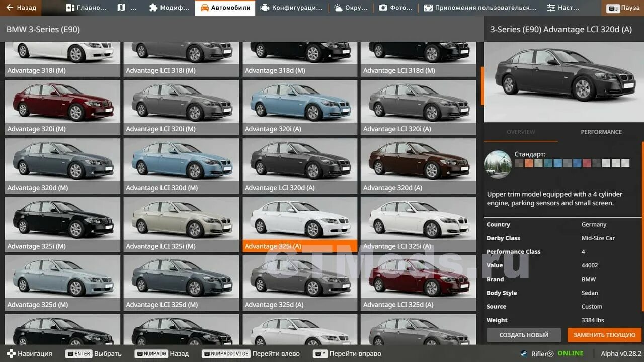Click the orange vehicle list scrollbar
The image size is (644, 362).
(482, 86)
